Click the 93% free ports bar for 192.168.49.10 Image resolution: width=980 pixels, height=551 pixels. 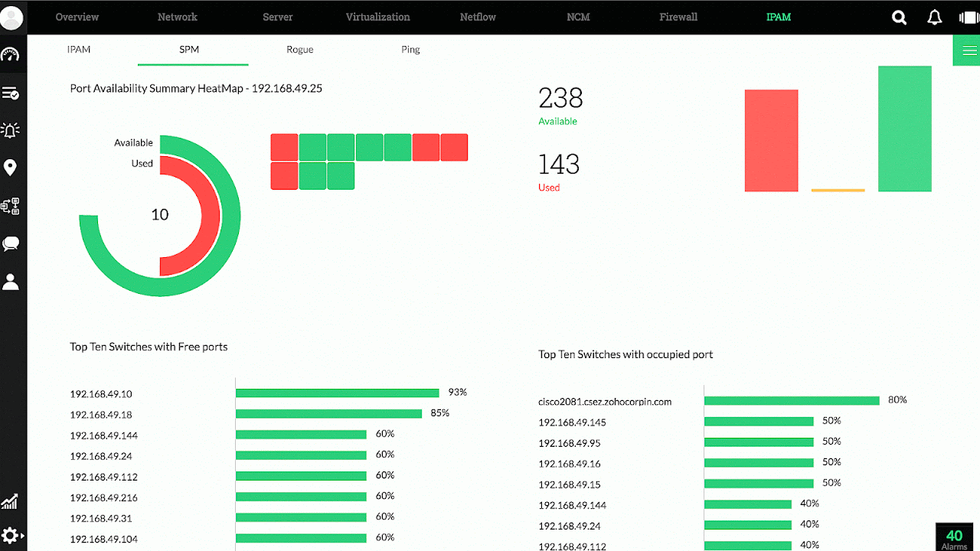337,392
